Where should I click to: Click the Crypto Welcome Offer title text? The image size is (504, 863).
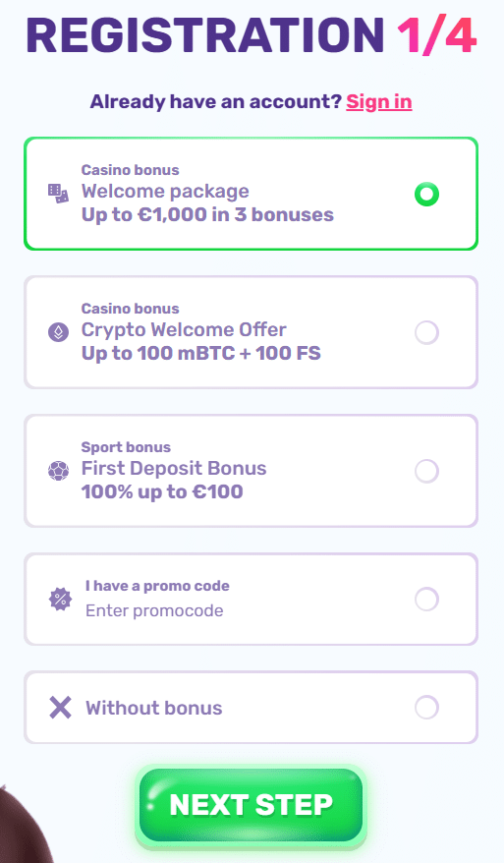point(184,329)
